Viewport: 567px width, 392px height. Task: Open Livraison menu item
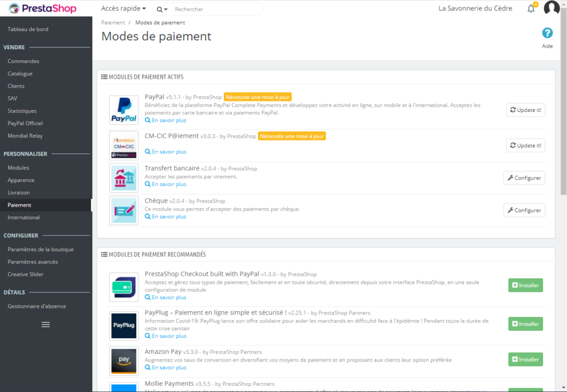click(x=19, y=192)
